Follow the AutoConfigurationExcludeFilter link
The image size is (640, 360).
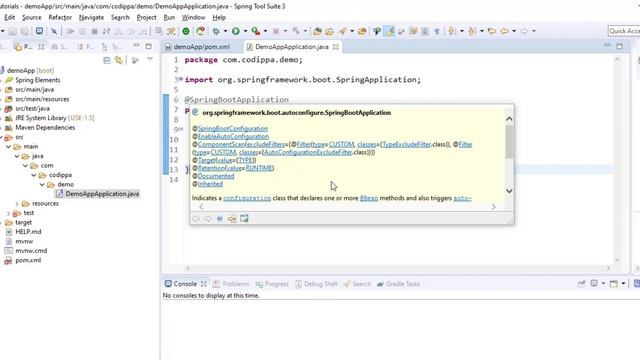[308, 152]
